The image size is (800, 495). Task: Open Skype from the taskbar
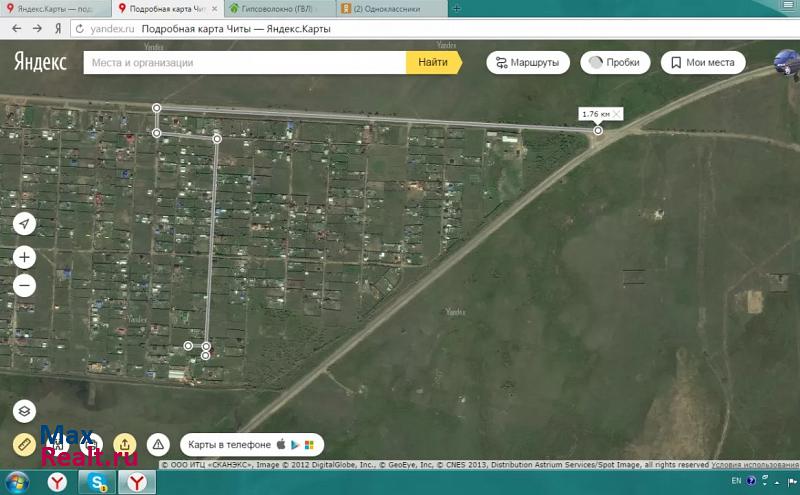click(98, 483)
